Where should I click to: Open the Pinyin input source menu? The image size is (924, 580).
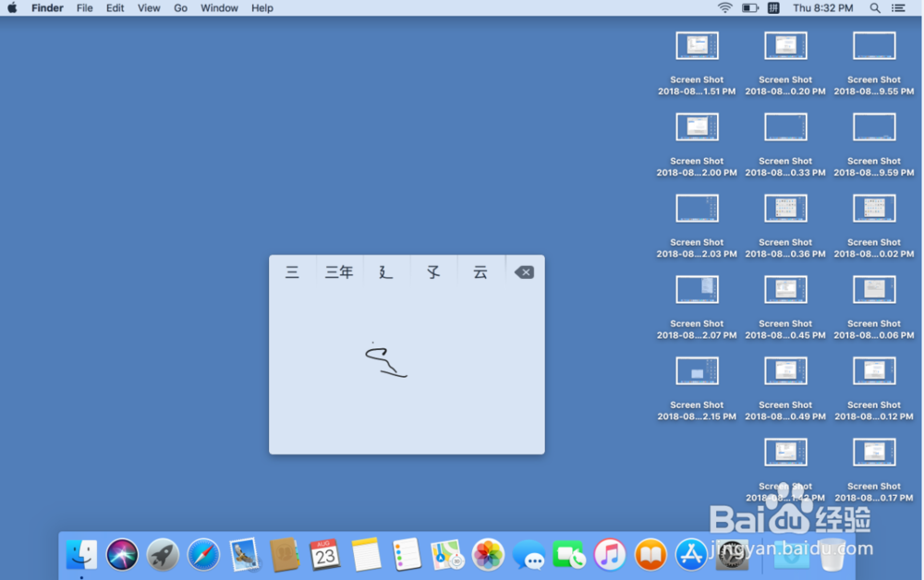pyautogui.click(x=773, y=7)
